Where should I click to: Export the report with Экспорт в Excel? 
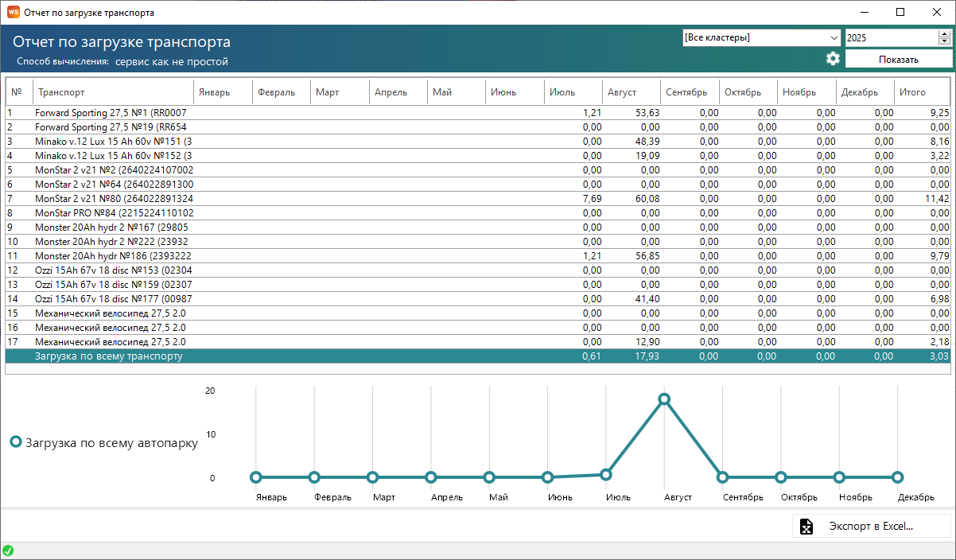tap(871, 526)
